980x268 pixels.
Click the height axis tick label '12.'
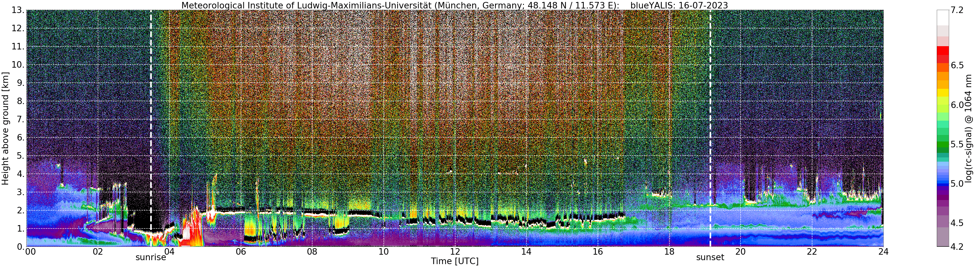pyautogui.click(x=18, y=29)
